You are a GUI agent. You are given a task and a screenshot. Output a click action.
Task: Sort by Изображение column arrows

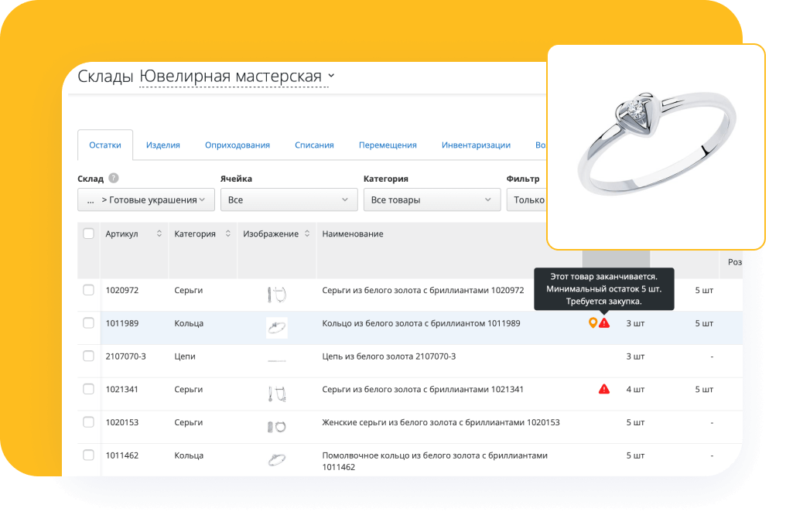[x=307, y=234]
